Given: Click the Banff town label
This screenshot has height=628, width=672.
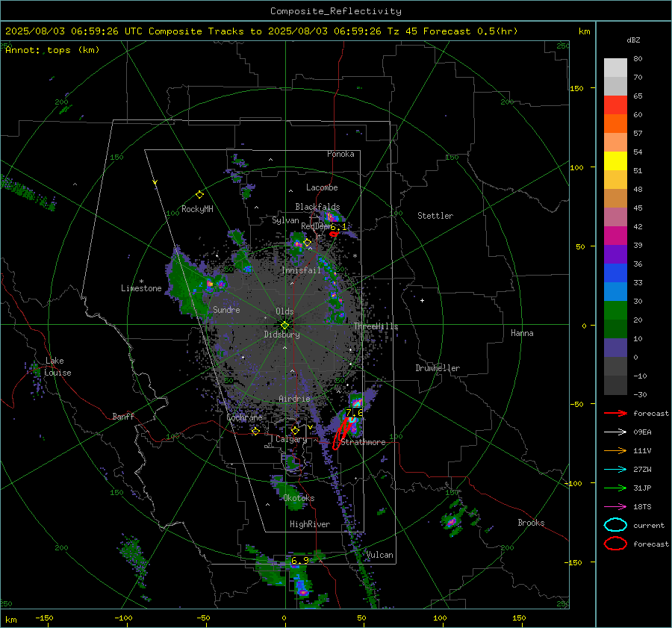Looking at the screenshot, I should click(x=123, y=416).
